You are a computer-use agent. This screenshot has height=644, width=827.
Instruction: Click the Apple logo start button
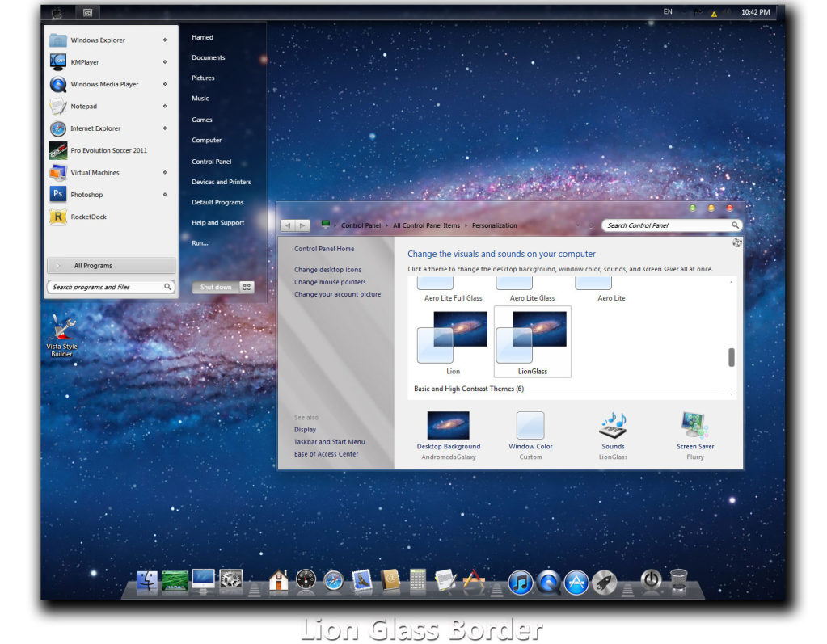tap(57, 13)
